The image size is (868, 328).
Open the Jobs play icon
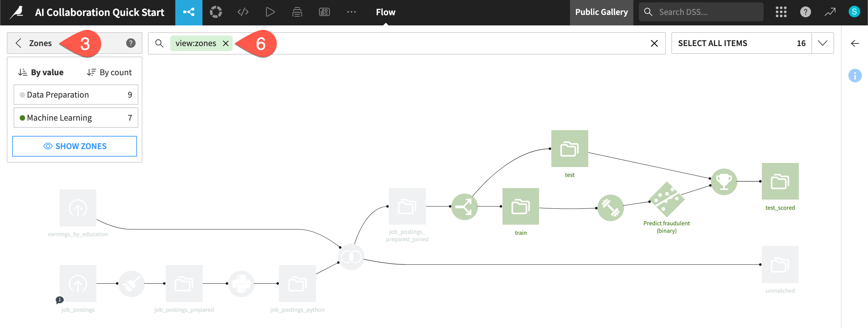click(270, 13)
